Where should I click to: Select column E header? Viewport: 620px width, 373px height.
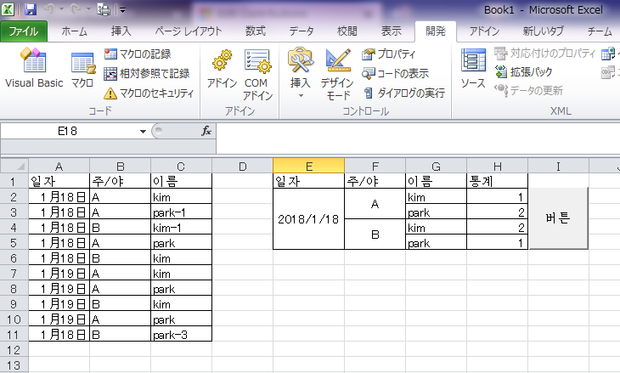309,167
